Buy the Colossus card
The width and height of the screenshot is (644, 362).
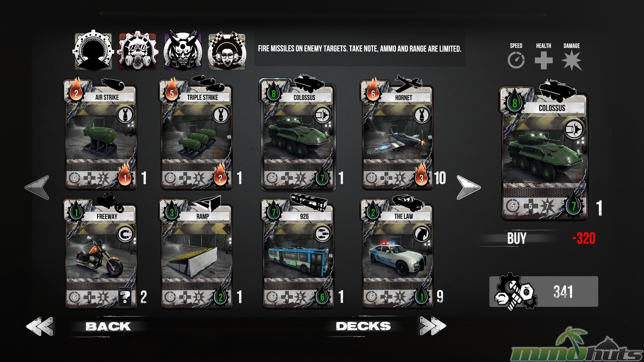click(517, 238)
